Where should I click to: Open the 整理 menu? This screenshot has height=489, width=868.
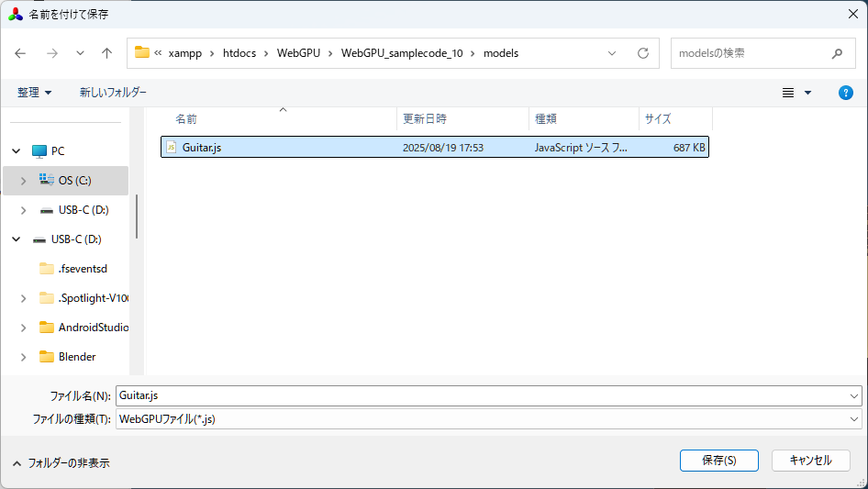pos(34,93)
